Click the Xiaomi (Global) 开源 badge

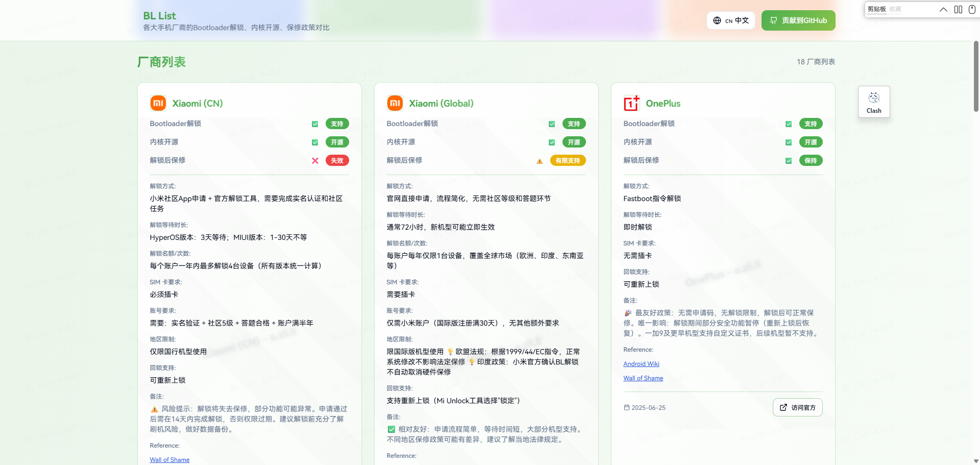coord(574,142)
